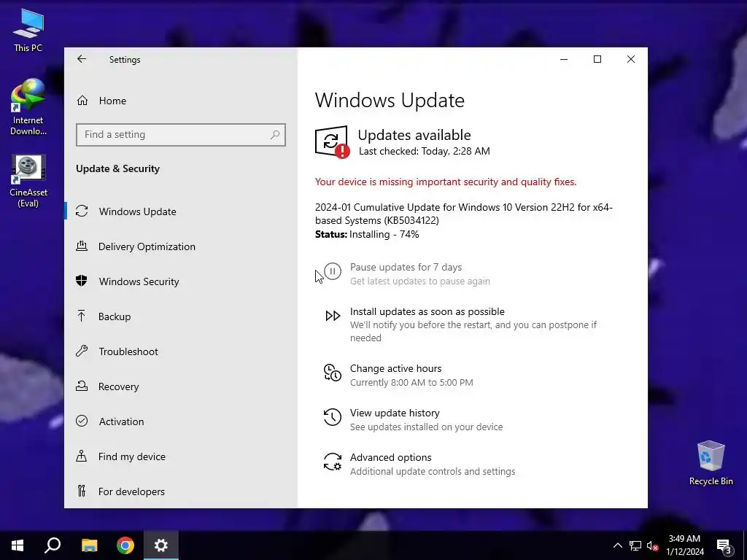This screenshot has height=560, width=747.
Task: Open the Home icon in Settings sidebar
Action: tap(82, 101)
